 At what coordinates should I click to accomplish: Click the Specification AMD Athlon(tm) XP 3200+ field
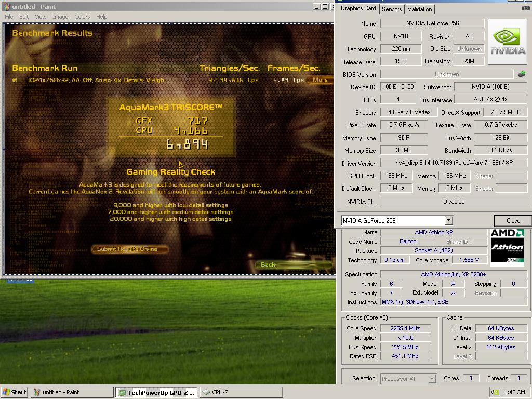tap(453, 274)
